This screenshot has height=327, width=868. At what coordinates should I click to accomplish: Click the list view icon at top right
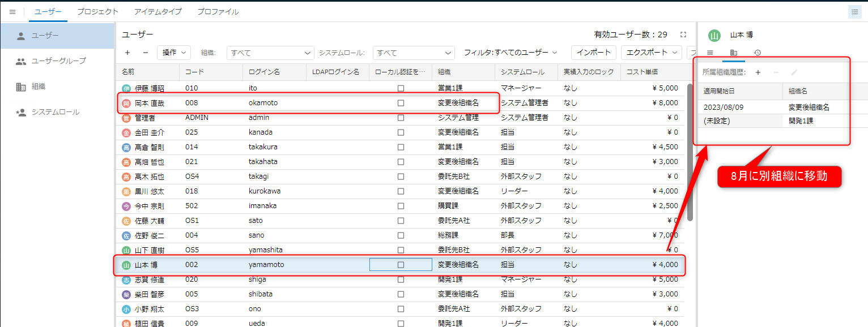tap(854, 12)
